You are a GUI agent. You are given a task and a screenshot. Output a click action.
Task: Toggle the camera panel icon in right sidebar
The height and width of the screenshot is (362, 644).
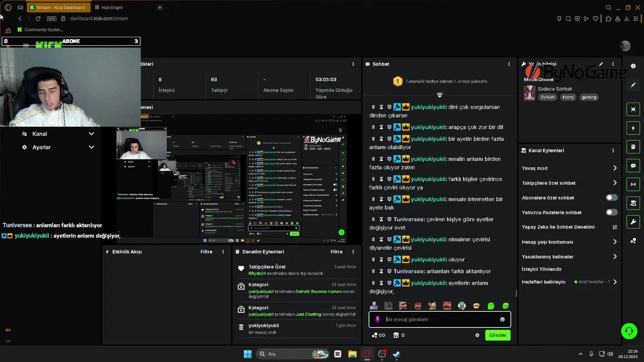633,203
